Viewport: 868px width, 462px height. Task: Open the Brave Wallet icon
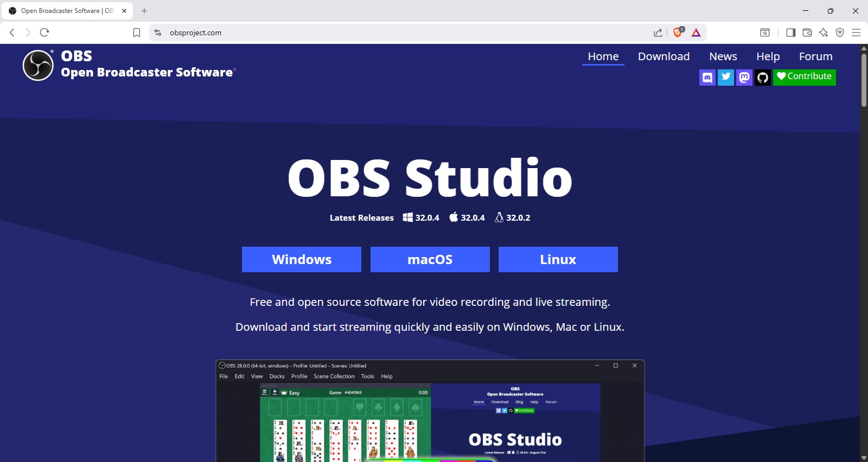(x=807, y=33)
